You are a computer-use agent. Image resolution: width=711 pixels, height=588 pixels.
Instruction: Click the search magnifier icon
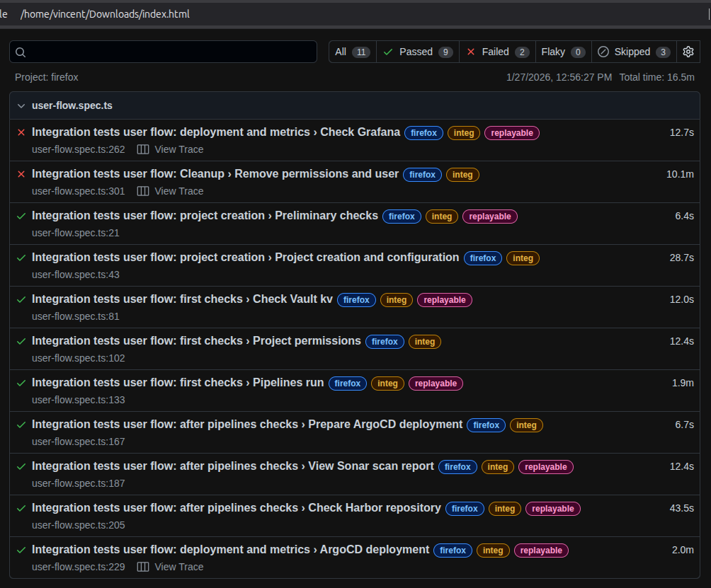(21, 52)
